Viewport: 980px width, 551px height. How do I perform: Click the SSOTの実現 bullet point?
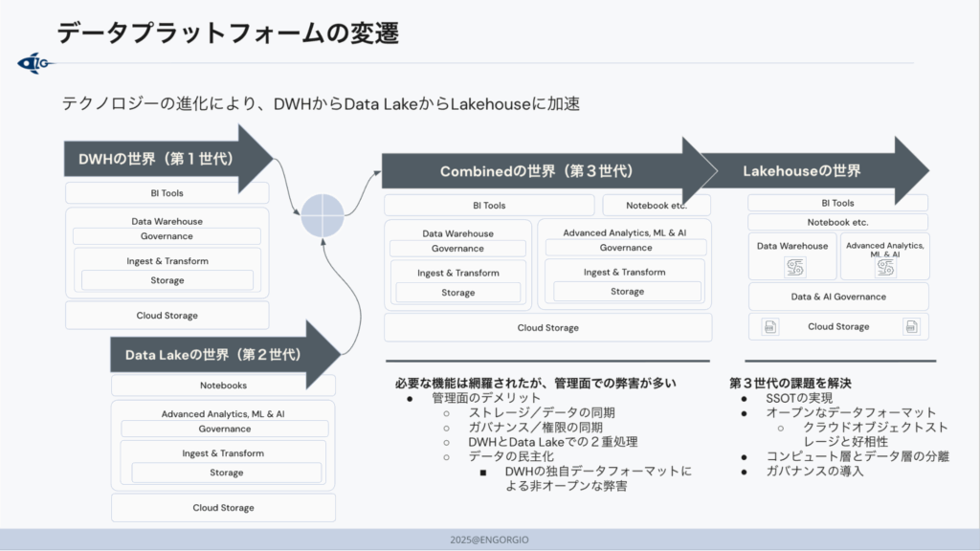pyautogui.click(x=799, y=398)
